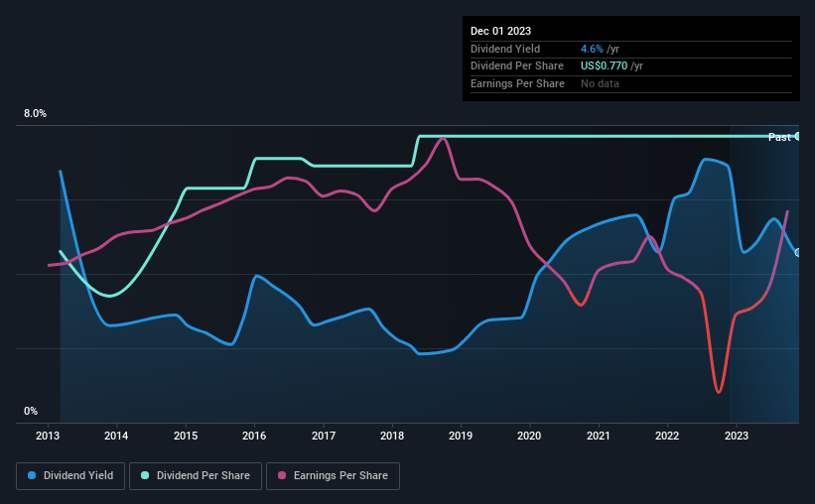
Task: Click the Past label on the chart
Action: [x=779, y=137]
